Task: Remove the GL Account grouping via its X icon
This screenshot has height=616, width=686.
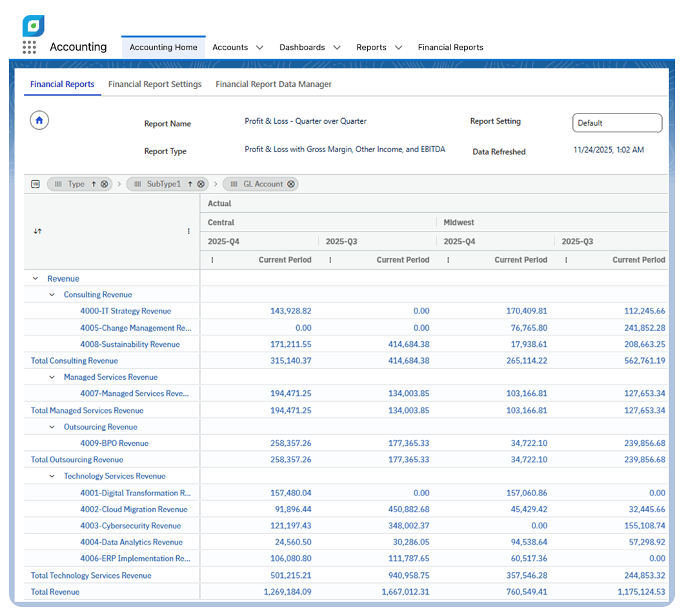Action: pos(290,184)
